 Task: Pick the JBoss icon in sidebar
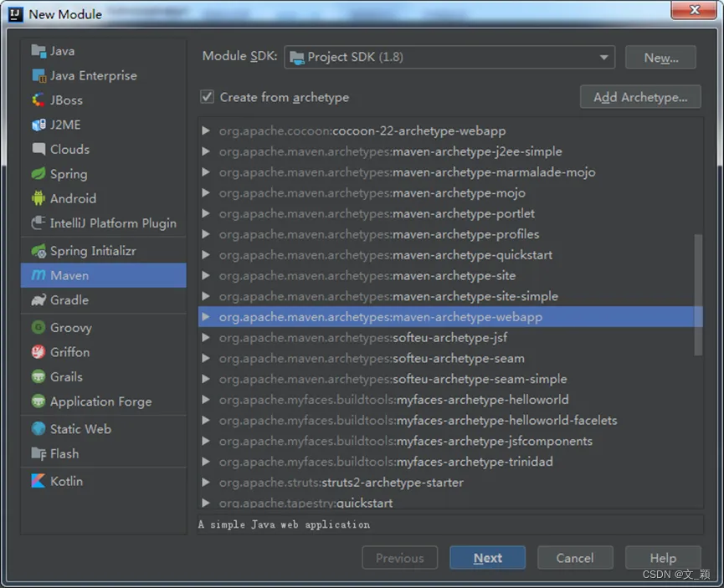(x=39, y=100)
